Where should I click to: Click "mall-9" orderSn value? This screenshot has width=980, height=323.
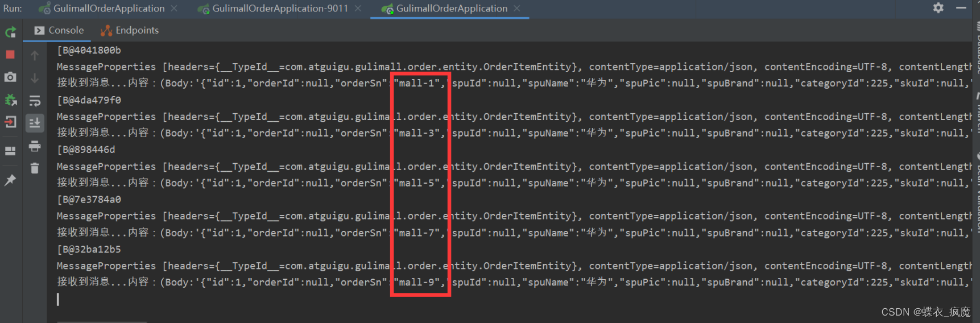pyautogui.click(x=417, y=282)
